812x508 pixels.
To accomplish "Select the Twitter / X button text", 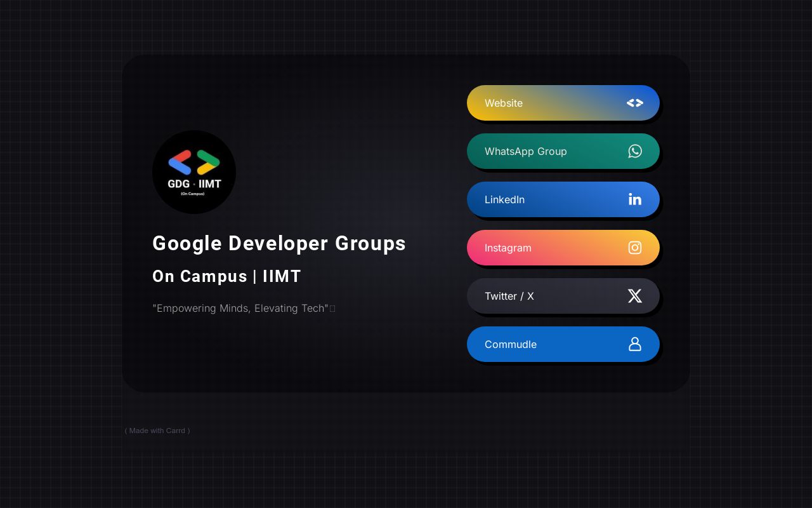I will (x=509, y=296).
